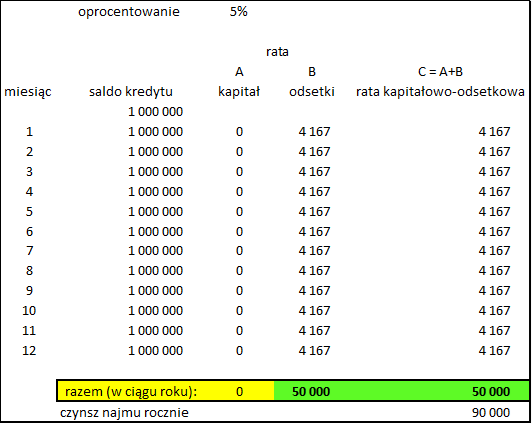Click the 'miesiąc' column header
Image resolution: width=532 pixels, height=424 pixels.
pyautogui.click(x=28, y=92)
